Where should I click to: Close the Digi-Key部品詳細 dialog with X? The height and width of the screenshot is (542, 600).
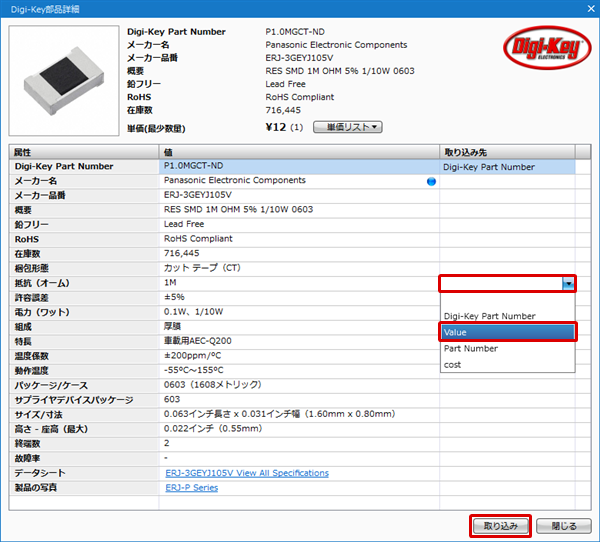[591, 8]
